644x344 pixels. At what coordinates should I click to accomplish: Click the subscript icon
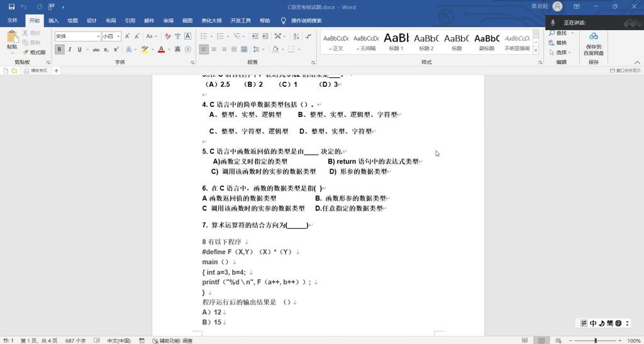(106, 49)
